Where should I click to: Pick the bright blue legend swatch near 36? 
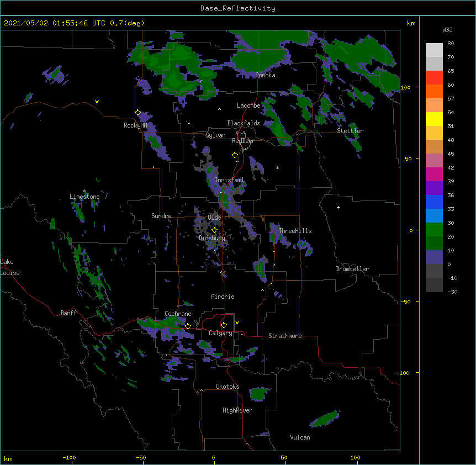click(x=434, y=202)
